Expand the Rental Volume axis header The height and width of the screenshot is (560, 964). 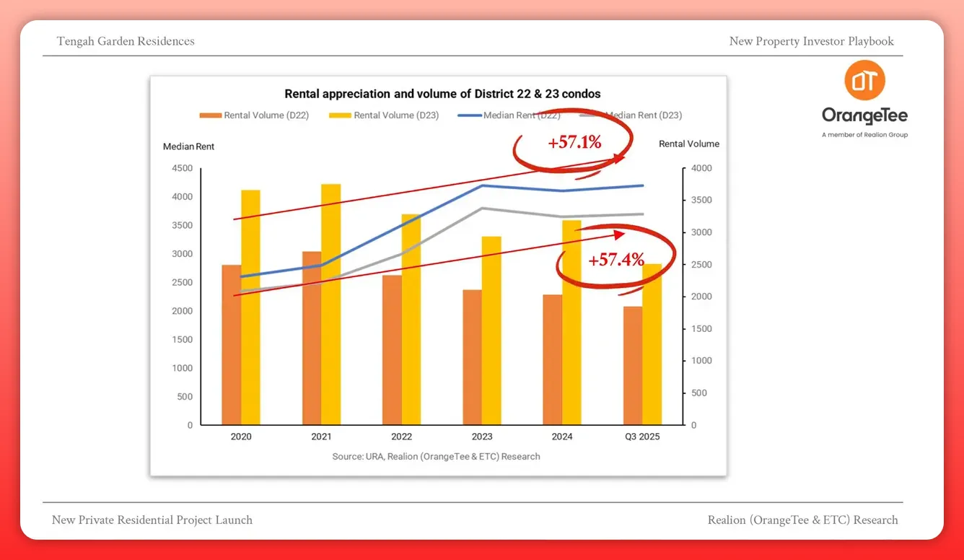[x=688, y=144]
